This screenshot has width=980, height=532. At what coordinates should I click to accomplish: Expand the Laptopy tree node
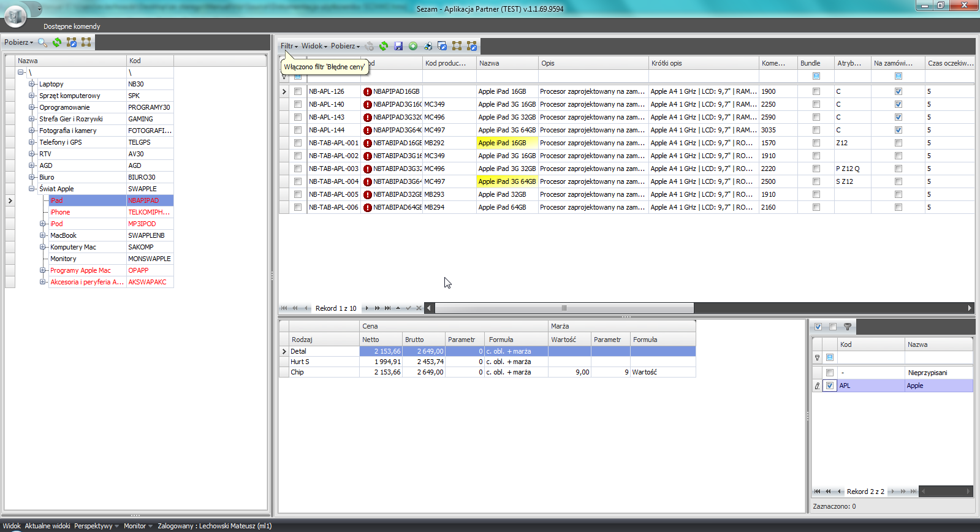pos(32,84)
